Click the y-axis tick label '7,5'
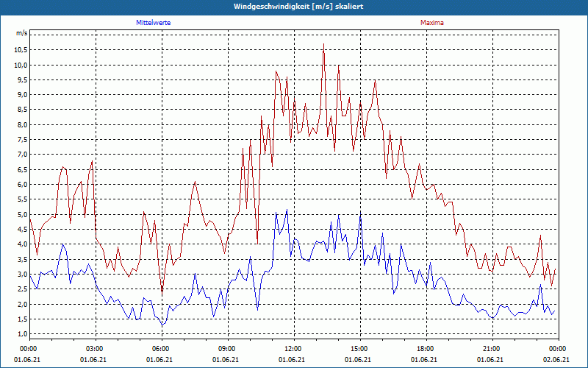The width and height of the screenshot is (588, 368). [x=23, y=140]
